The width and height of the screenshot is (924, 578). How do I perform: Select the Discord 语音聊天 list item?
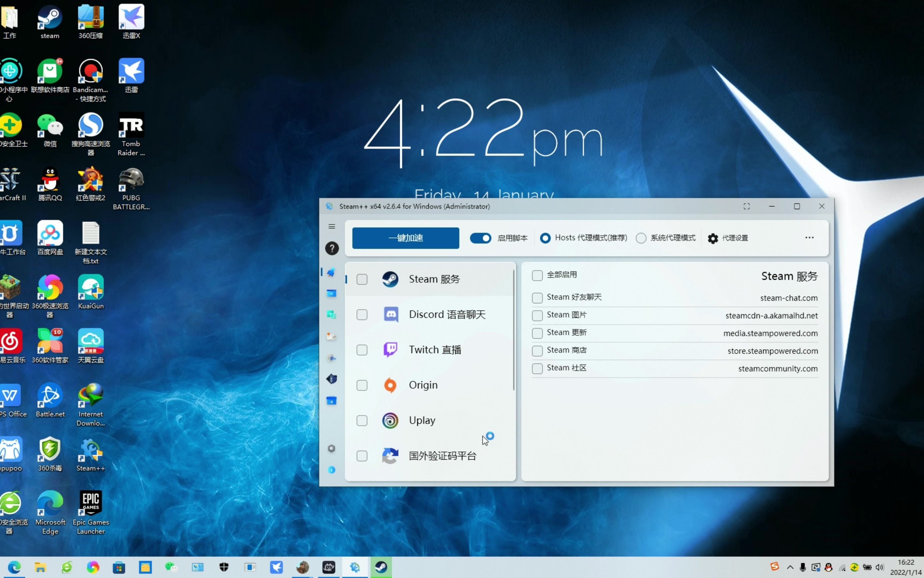coord(429,315)
